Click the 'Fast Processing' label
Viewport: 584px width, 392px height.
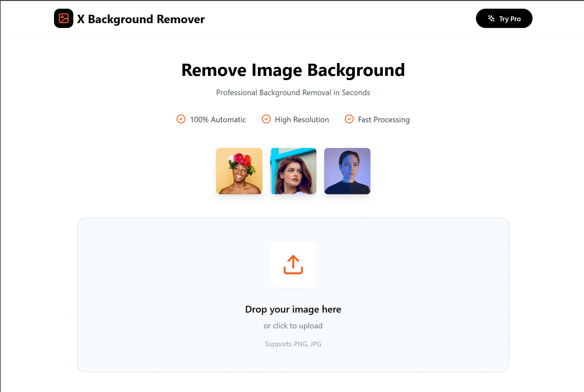[384, 120]
